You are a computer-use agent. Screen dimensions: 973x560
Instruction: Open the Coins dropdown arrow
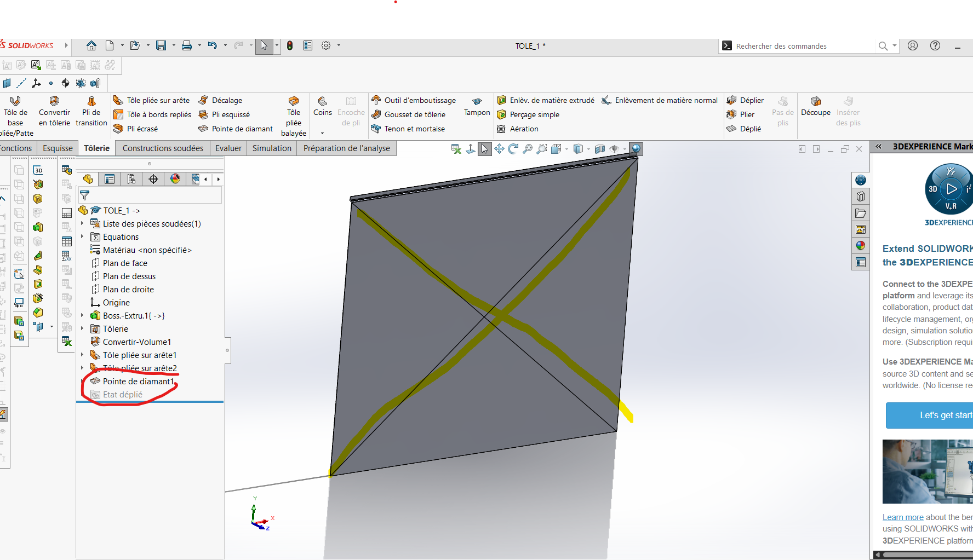(x=322, y=133)
